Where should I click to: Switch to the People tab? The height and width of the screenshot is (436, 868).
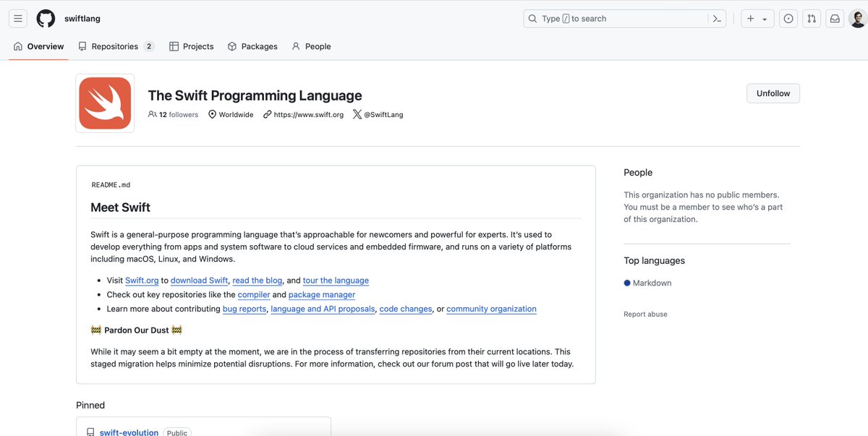coord(311,46)
